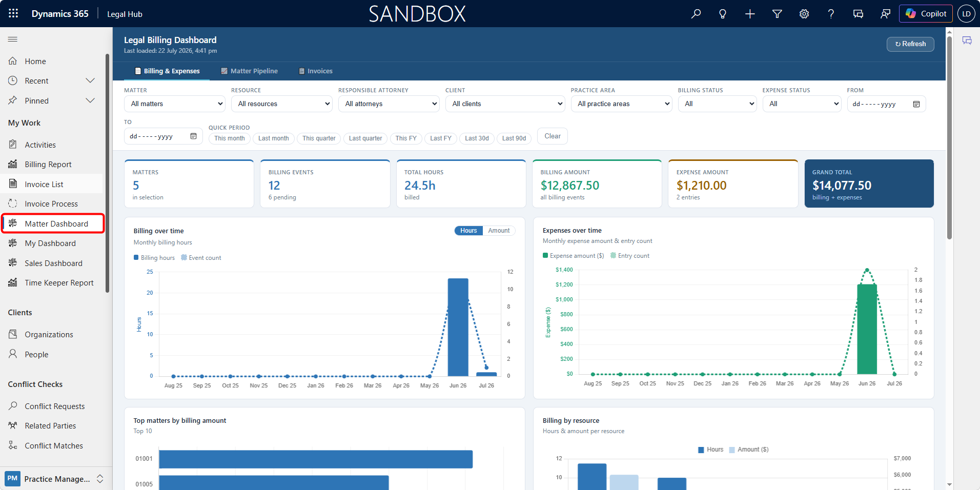Switch to the Invoices tab
The width and height of the screenshot is (980, 490).
316,71
